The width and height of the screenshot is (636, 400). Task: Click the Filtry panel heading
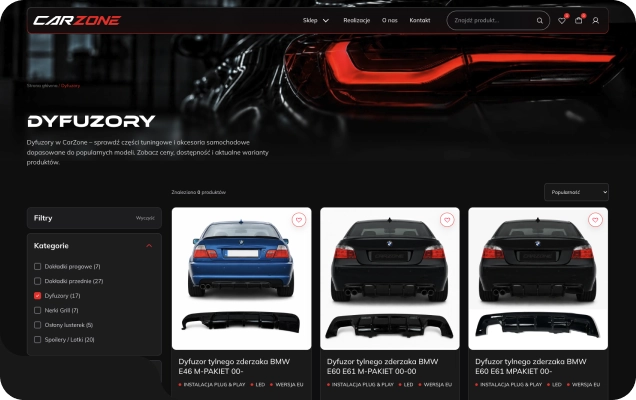tap(43, 218)
